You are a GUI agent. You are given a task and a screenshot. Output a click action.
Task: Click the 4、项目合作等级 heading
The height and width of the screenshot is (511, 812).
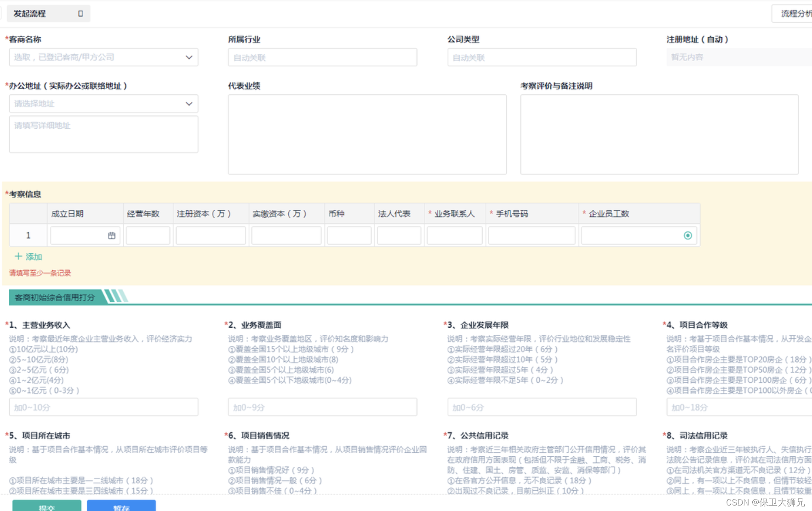click(x=697, y=325)
